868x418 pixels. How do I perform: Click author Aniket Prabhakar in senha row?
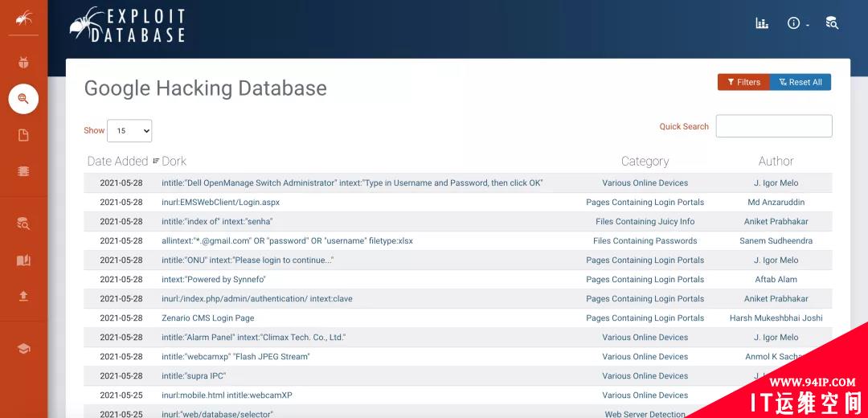[776, 221]
